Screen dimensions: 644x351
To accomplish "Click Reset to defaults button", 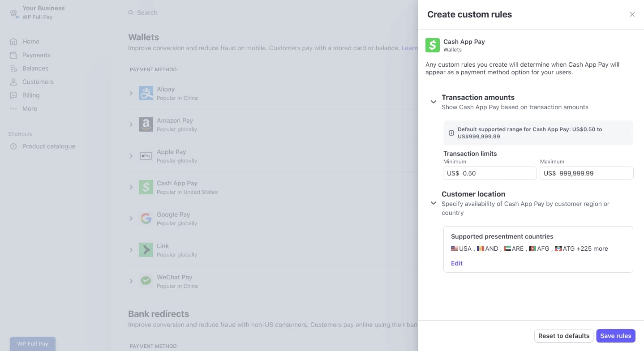I will click(x=563, y=336).
